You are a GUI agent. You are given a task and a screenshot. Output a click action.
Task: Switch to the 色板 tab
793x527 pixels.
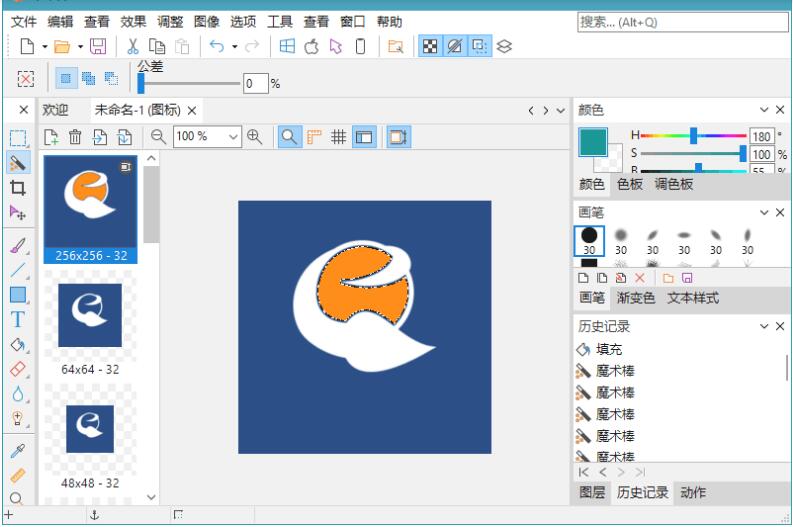(630, 184)
